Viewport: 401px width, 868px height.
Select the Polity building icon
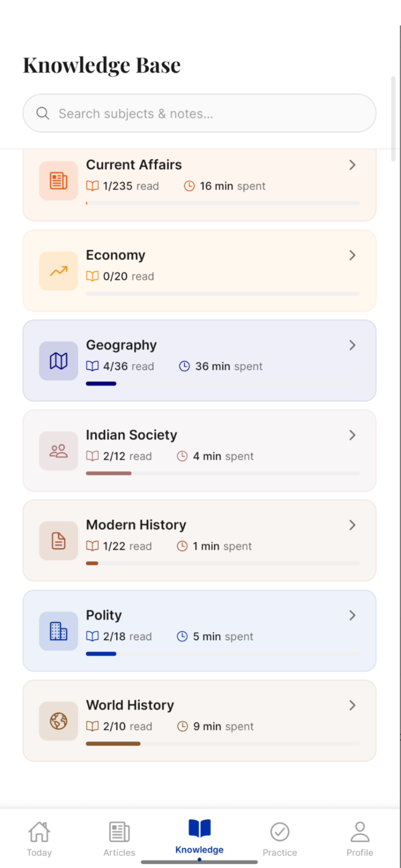59,631
